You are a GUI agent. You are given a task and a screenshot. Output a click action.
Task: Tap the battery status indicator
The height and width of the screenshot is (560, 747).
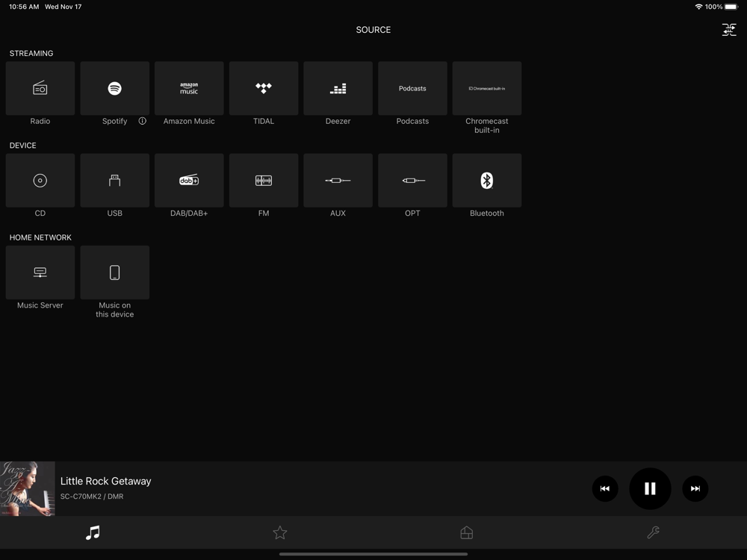pyautogui.click(x=731, y=7)
